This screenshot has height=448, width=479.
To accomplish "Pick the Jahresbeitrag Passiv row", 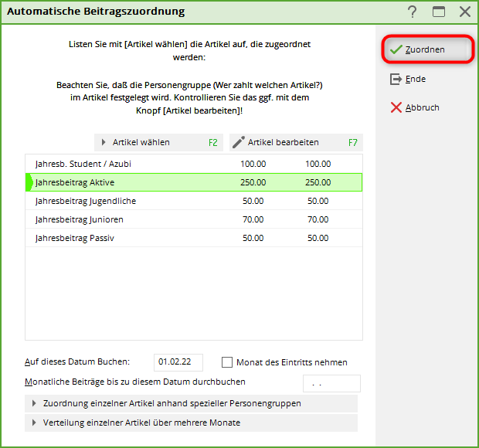I will tap(193, 238).
